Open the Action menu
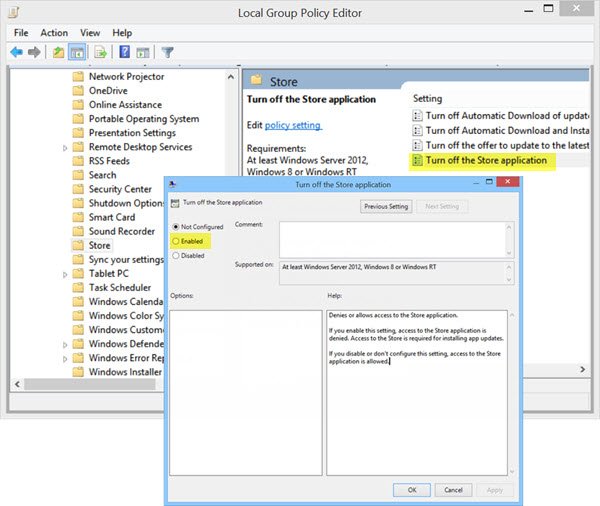 [x=54, y=33]
